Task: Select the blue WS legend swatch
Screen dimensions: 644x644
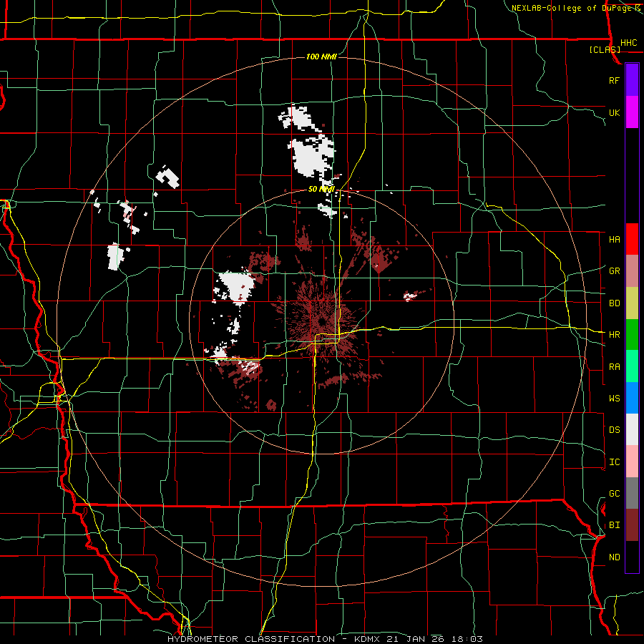Action: tap(632, 398)
